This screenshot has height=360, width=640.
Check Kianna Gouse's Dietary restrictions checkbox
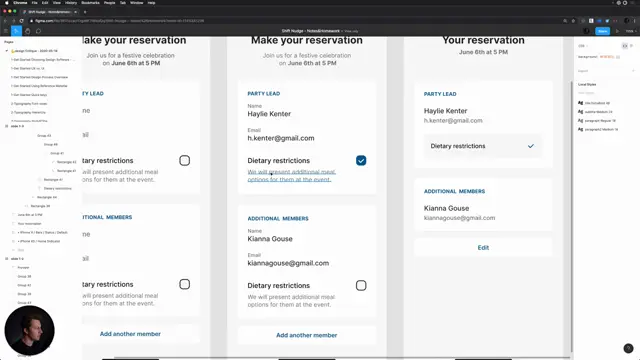(361, 285)
